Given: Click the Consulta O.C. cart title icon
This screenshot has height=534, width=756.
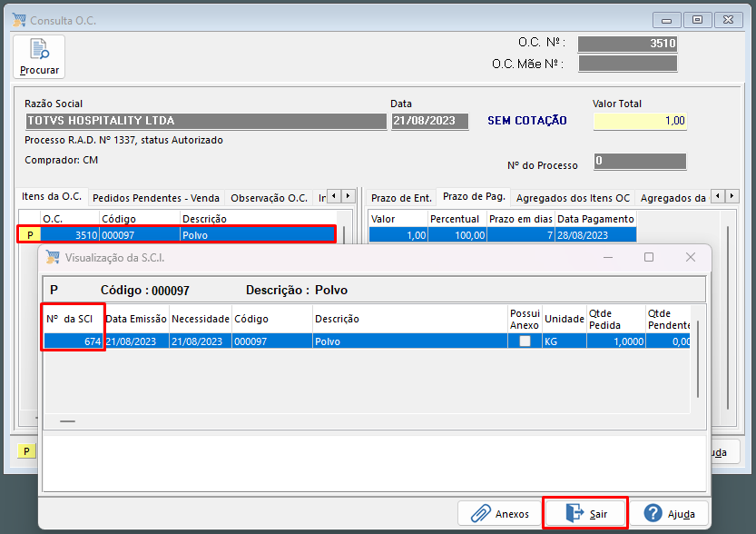Looking at the screenshot, I should [19, 20].
